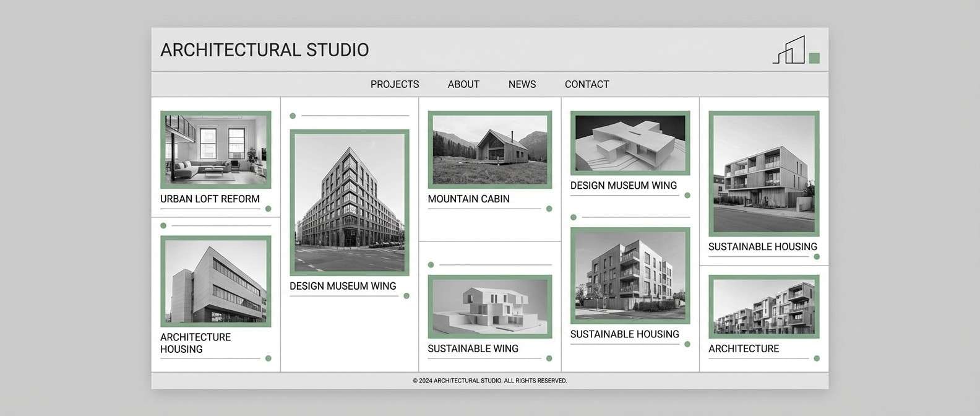Go to the ABOUT page
This screenshot has height=416, width=980.
[463, 84]
